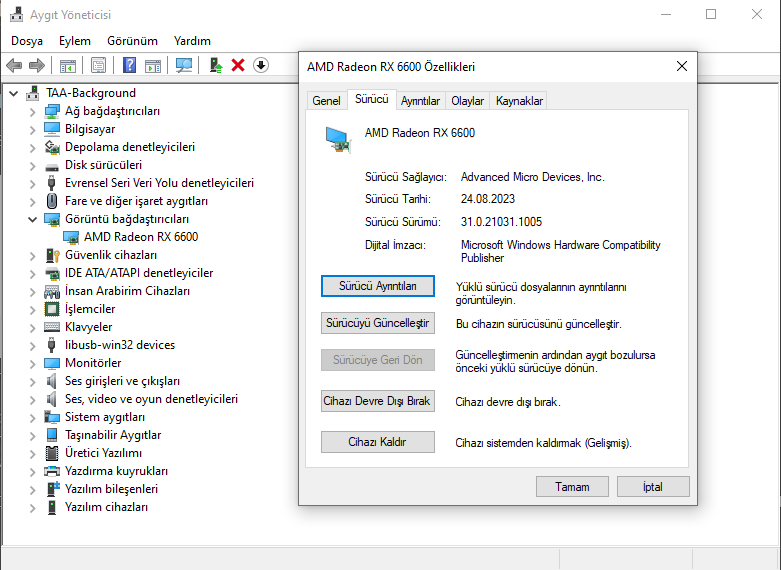Click the Aygıt Yöneticisi title bar icon
Viewport: 781px width, 570px height.
coord(17,14)
